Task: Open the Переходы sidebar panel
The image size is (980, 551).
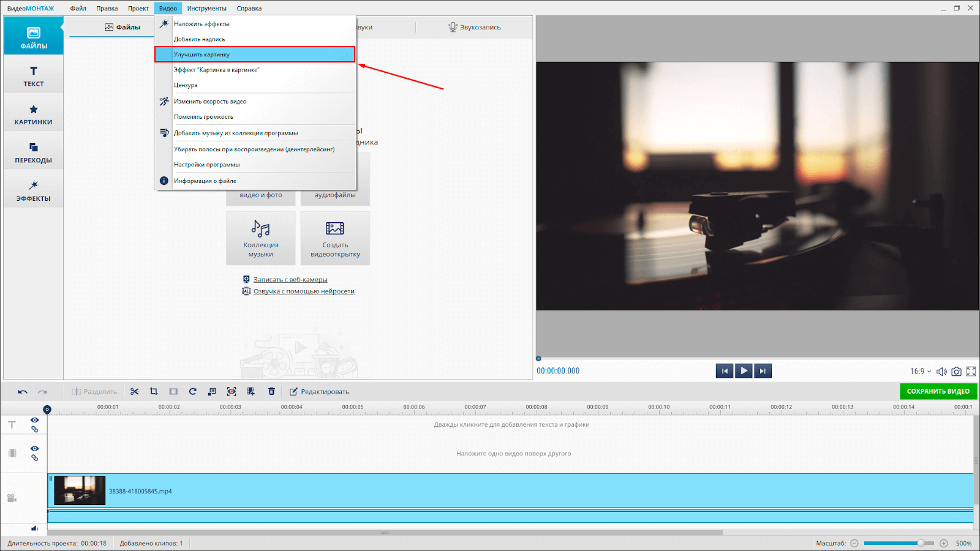Action: (34, 152)
